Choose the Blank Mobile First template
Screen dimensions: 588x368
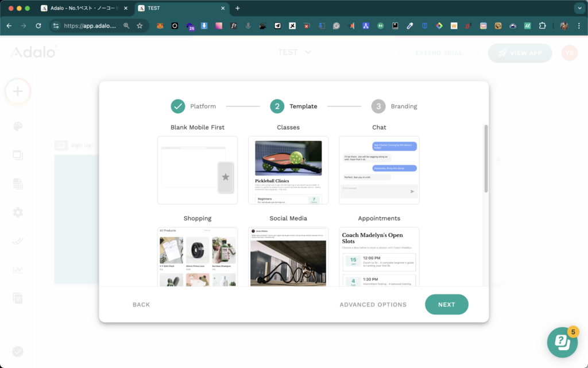coord(198,170)
